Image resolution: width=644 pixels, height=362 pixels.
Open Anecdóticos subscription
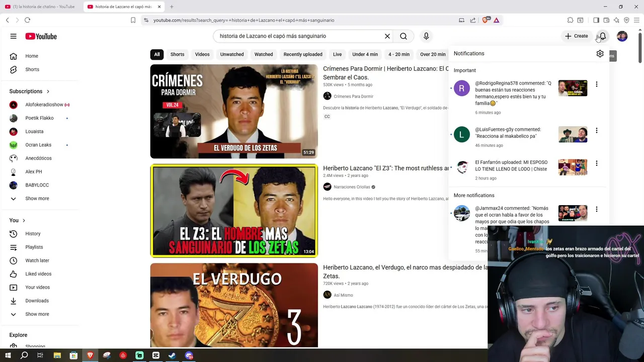pos(38,158)
